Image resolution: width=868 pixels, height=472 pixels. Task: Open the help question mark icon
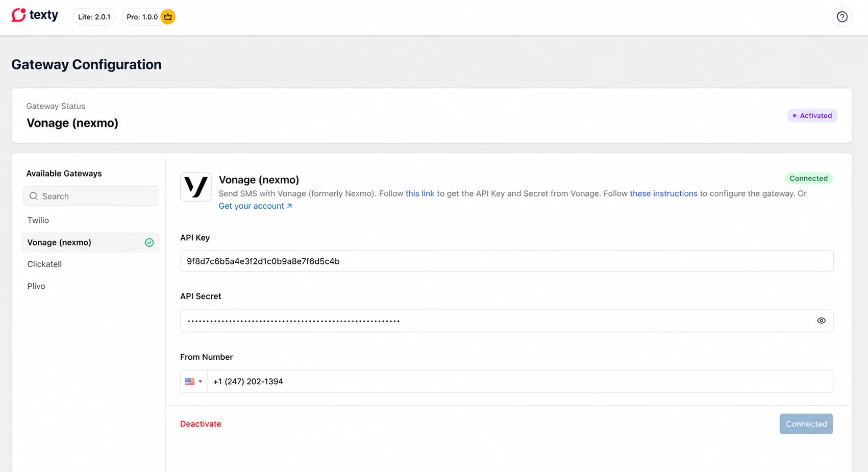[842, 17]
